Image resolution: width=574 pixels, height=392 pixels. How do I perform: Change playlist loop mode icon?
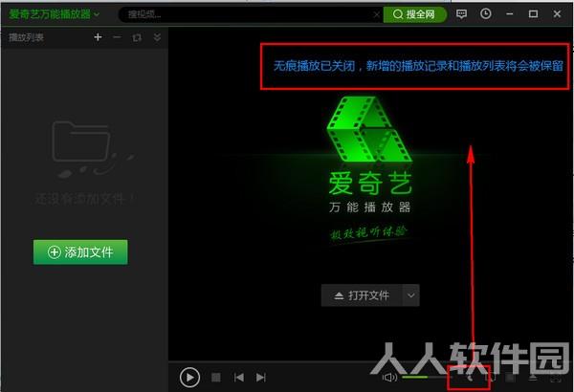[137, 37]
